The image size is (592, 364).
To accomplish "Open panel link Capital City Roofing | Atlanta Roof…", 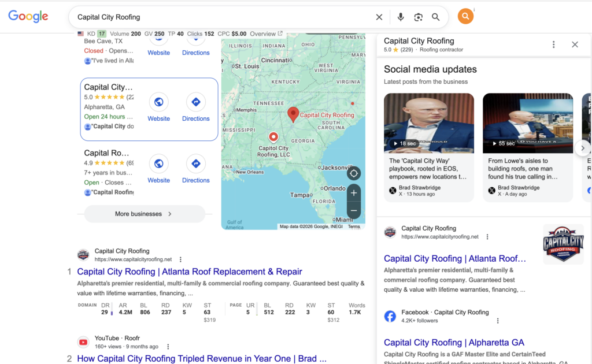I will (x=455, y=258).
